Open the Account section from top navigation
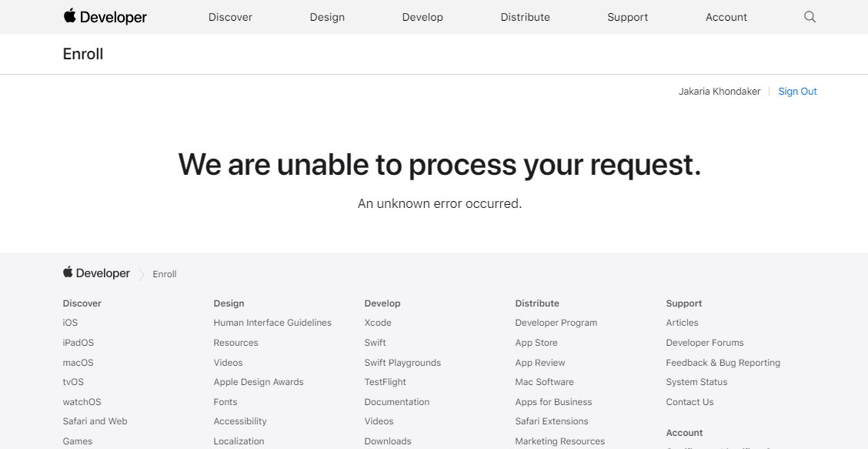 click(726, 16)
